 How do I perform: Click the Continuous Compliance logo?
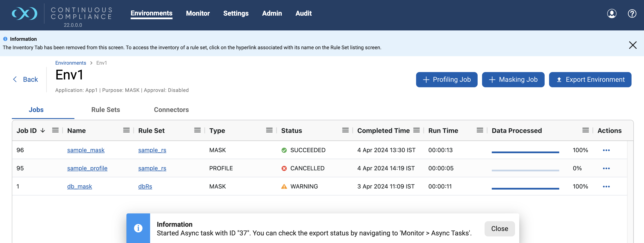point(24,14)
